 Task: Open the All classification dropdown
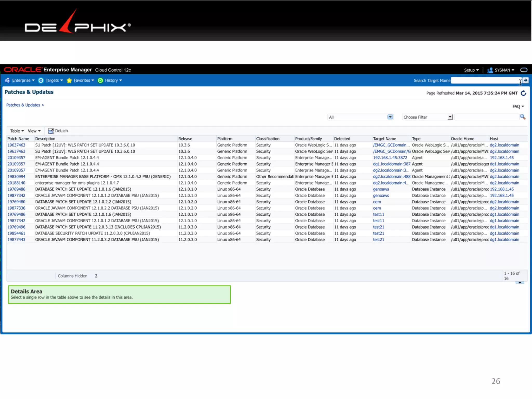(390, 117)
